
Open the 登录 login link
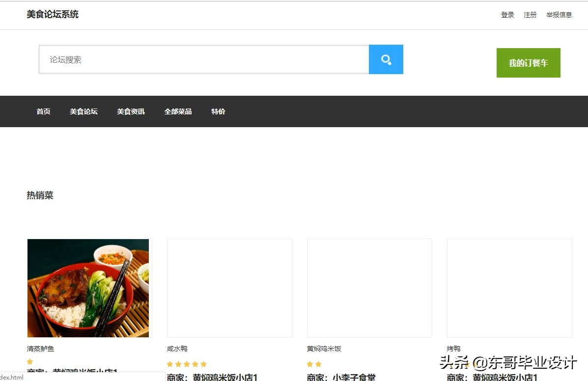click(507, 15)
